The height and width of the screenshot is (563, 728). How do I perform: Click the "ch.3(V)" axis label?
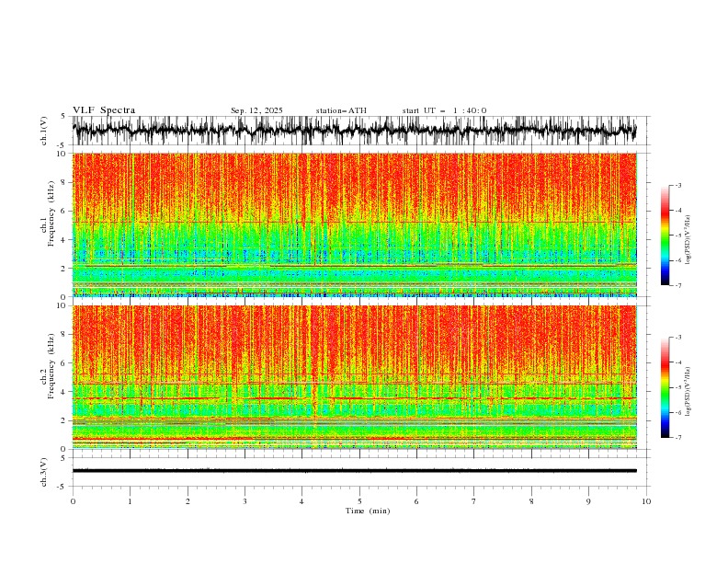(x=44, y=472)
